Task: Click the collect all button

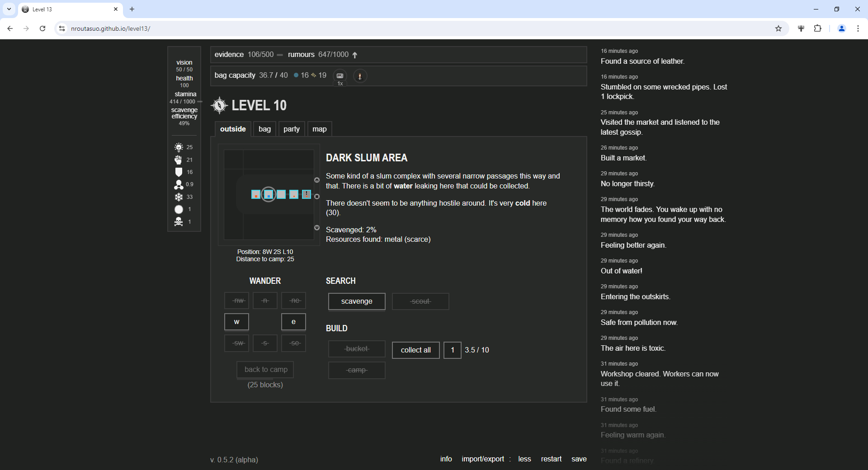Action: [x=416, y=350]
